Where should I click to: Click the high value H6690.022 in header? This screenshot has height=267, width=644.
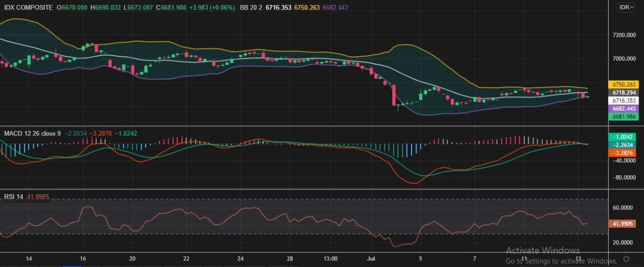(x=106, y=8)
